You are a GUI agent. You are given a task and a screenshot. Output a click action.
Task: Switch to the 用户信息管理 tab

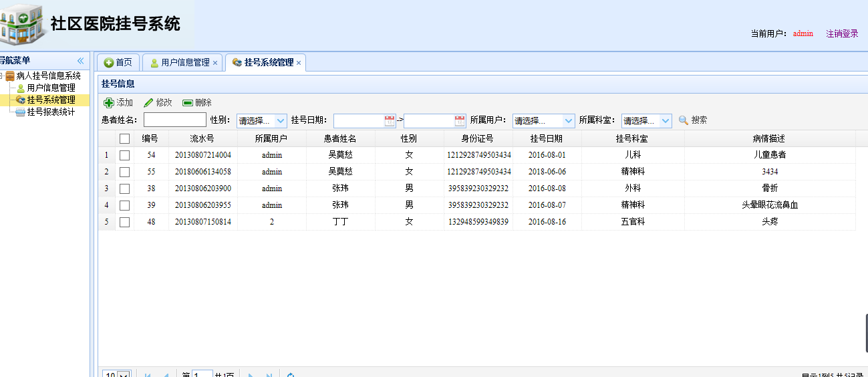point(180,62)
